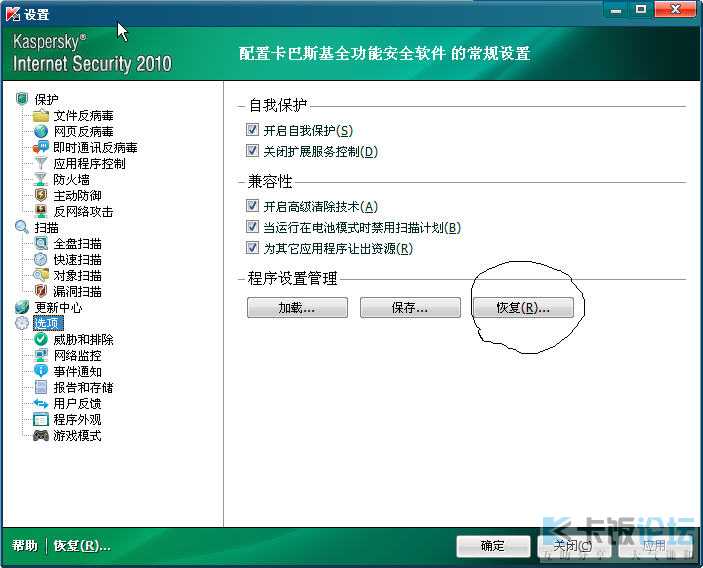Viewport: 703px width, 568px height.
Task: Open the 防火墙 settings page
Action: coord(71,179)
